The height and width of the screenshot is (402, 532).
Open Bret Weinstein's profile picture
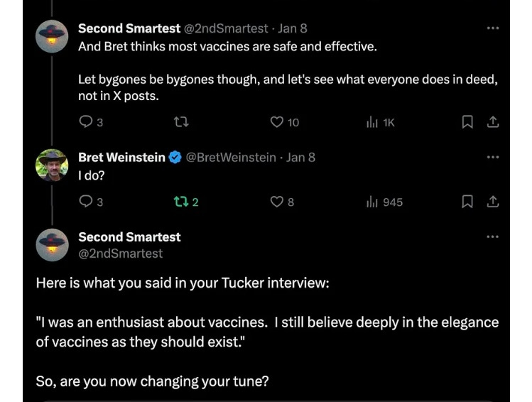click(x=52, y=165)
